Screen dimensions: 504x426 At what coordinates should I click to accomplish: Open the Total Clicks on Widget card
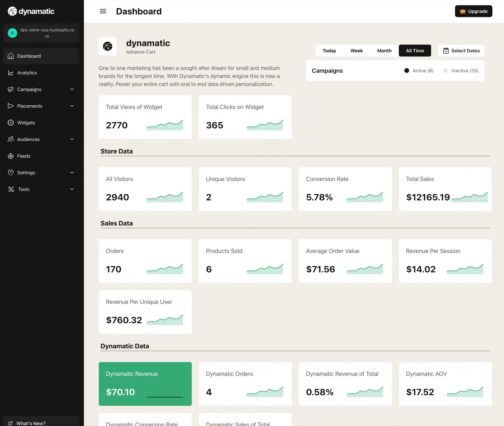pyautogui.click(x=245, y=117)
